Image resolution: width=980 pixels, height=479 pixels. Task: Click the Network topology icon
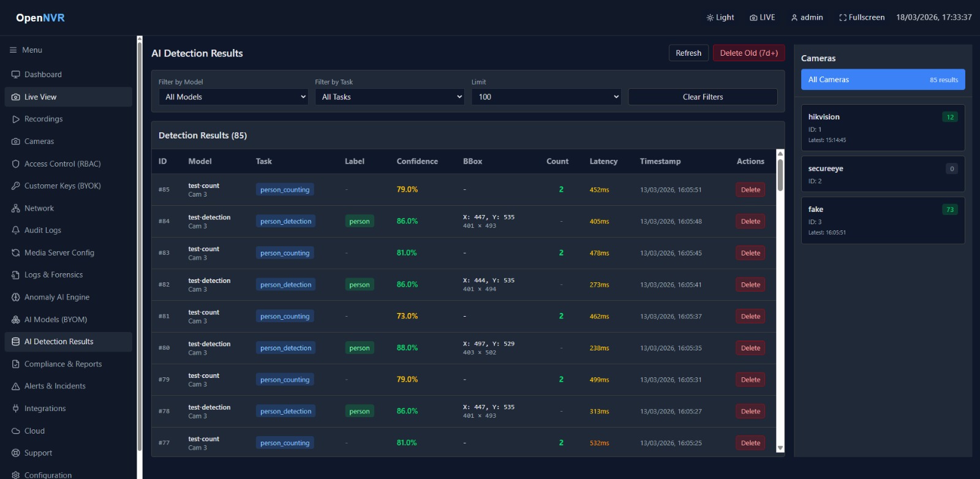pyautogui.click(x=16, y=208)
